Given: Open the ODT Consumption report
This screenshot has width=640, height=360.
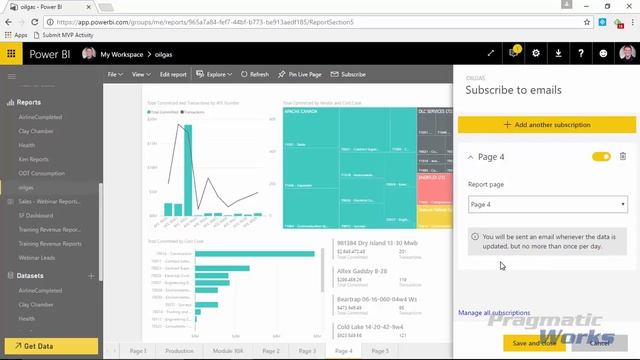Looking at the screenshot, I should pyautogui.click(x=42, y=173).
